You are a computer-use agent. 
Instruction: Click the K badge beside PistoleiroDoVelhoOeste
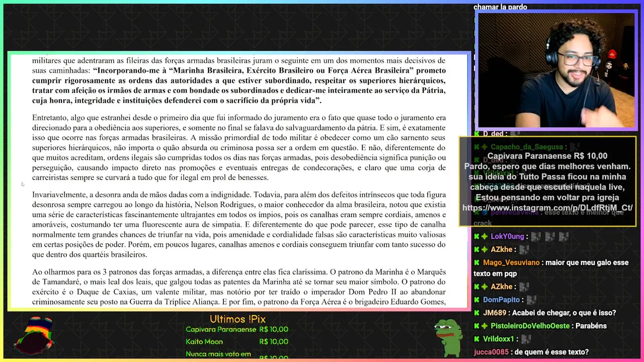[x=476, y=326]
